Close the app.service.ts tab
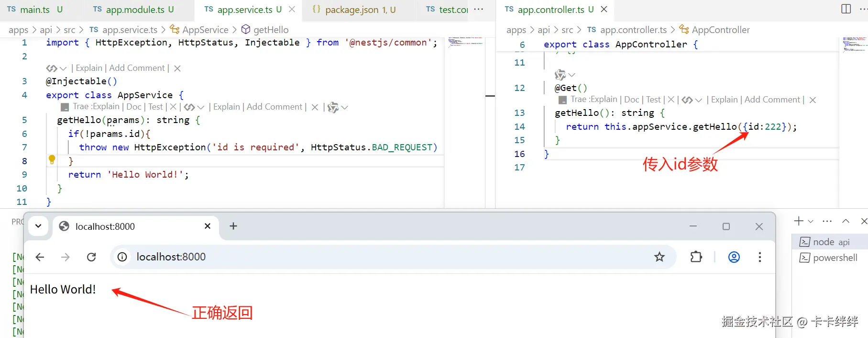Viewport: 868px width, 338px height. 292,10
